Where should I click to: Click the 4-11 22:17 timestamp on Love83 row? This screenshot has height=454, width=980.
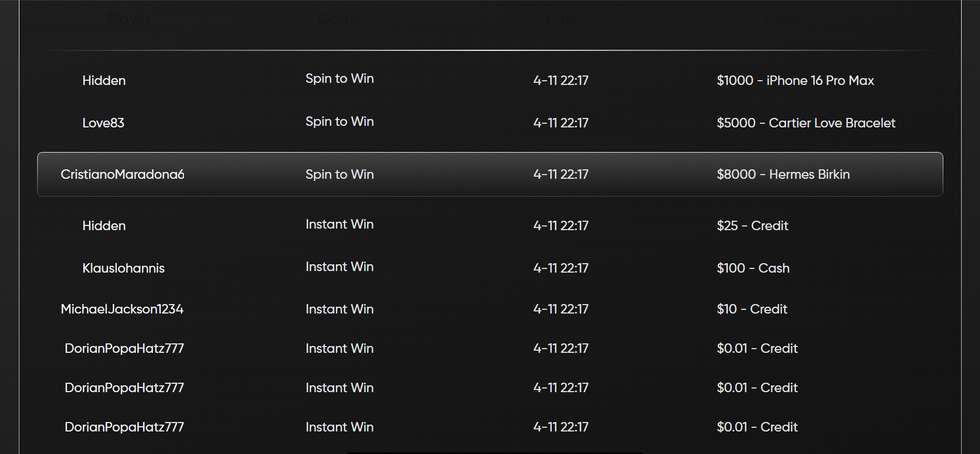[561, 123]
